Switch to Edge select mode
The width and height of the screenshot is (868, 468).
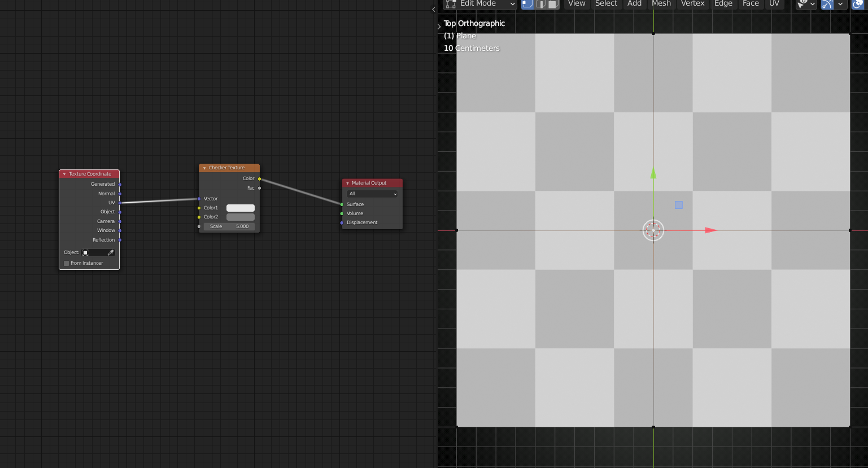point(540,5)
